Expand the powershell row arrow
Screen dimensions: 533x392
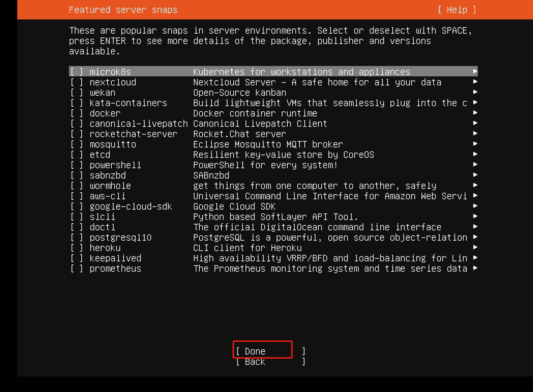(475, 164)
